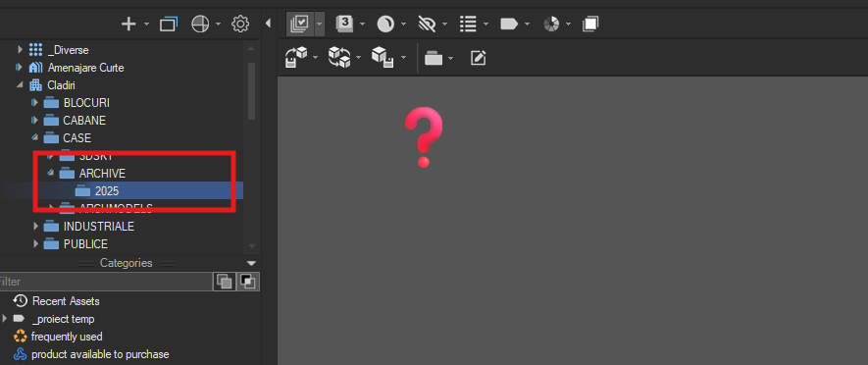The width and height of the screenshot is (868, 365).
Task: Open the select-all icon's dropdown arrow
Action: (x=320, y=24)
